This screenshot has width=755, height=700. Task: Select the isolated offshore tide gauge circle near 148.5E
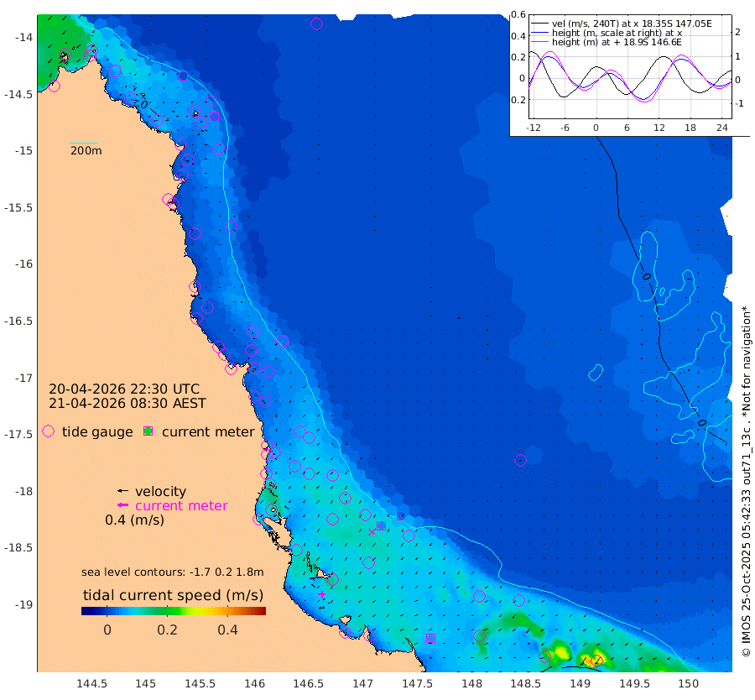(x=520, y=460)
